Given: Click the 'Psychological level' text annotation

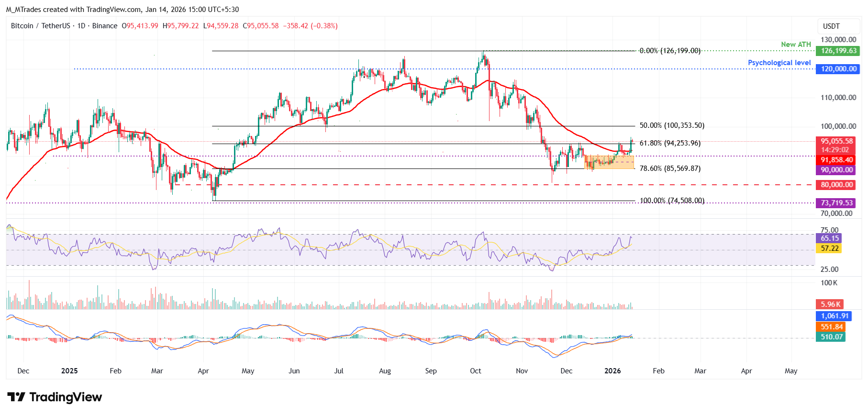Looking at the screenshot, I should [x=779, y=63].
